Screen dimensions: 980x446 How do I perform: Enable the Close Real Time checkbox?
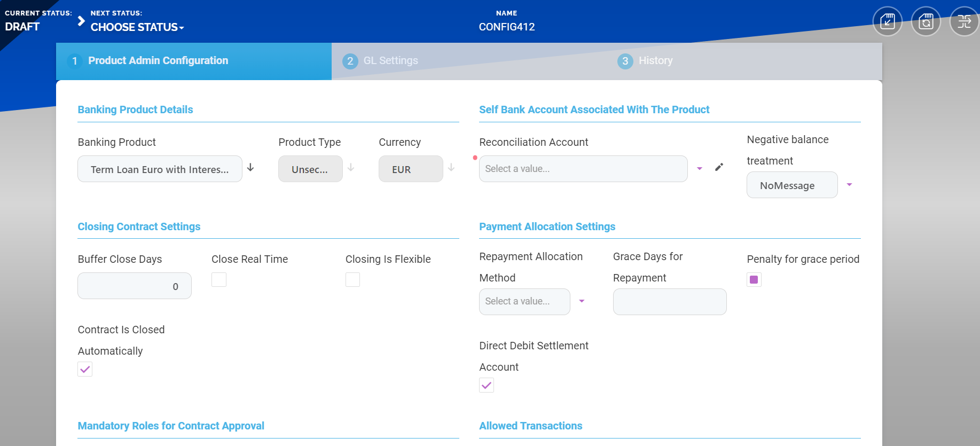[219, 279]
